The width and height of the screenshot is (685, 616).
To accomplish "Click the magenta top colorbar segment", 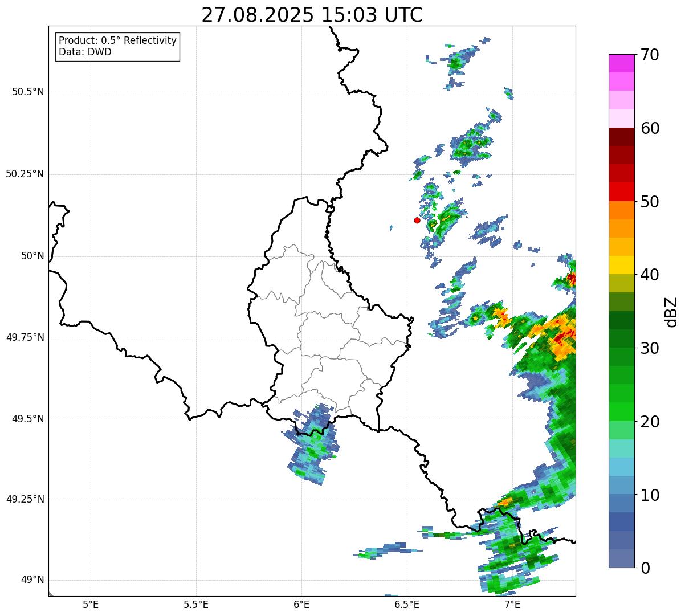I will coord(621,63).
